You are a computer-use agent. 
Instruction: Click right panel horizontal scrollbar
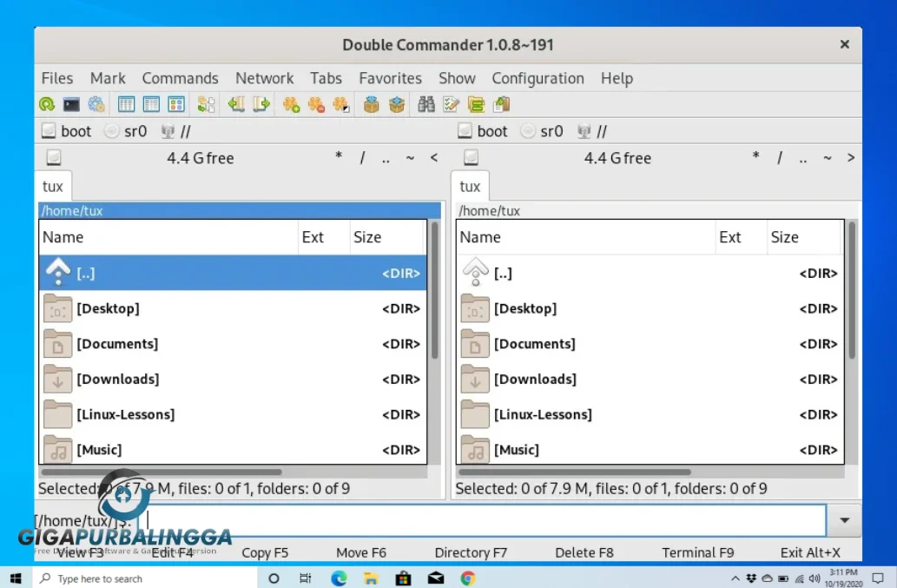click(x=574, y=472)
